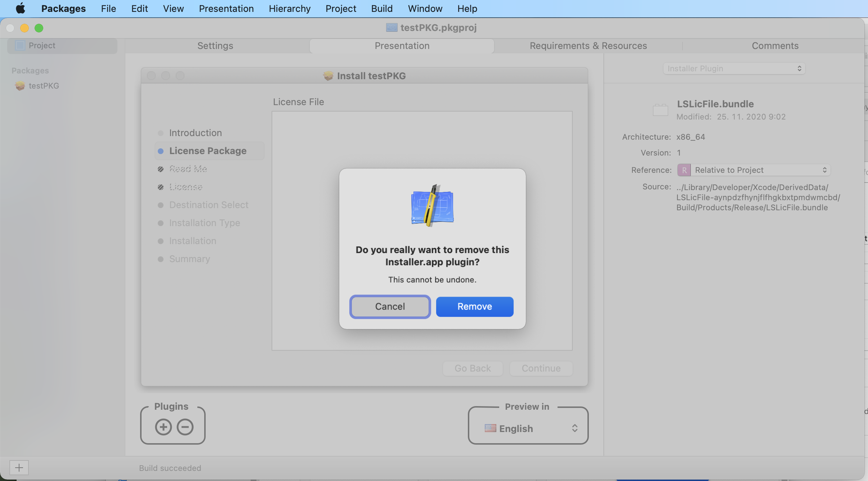Image resolution: width=868 pixels, height=481 pixels.
Task: Select the testPKG package in the sidebar
Action: [43, 86]
